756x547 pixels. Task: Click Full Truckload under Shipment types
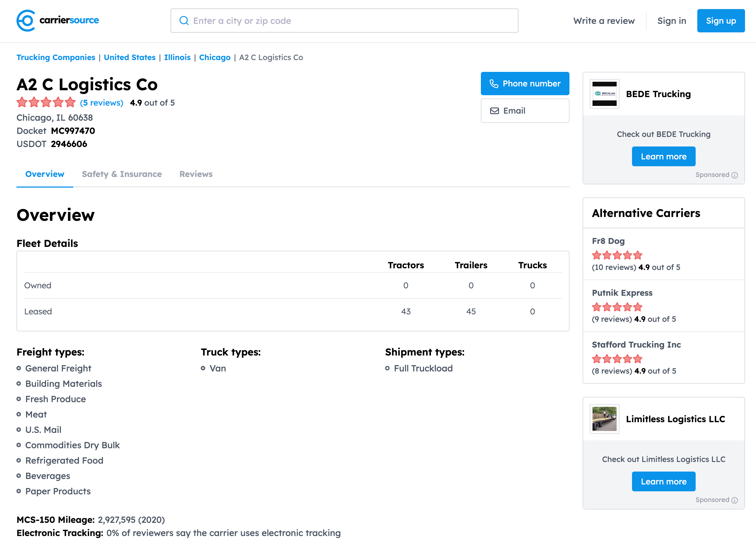[423, 368]
